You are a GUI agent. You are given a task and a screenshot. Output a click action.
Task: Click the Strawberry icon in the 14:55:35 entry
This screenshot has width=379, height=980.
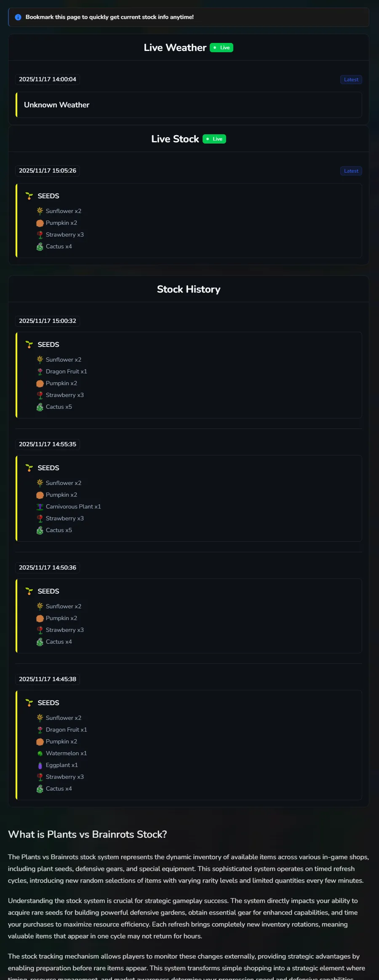click(40, 519)
